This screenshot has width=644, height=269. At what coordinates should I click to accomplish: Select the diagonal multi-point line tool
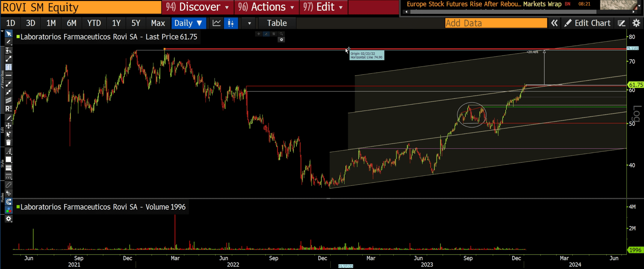[9, 92]
